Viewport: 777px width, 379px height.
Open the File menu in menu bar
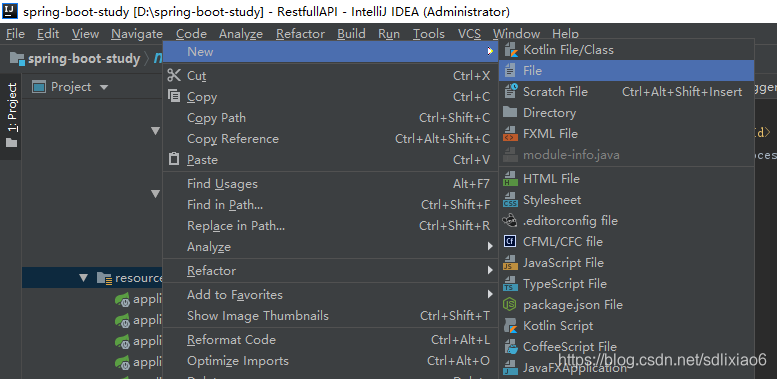[15, 34]
